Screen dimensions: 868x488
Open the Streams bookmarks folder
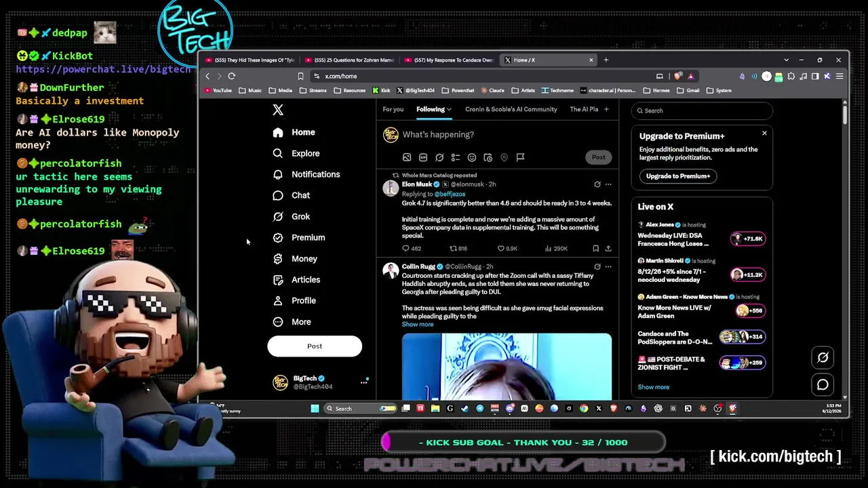pos(313,90)
